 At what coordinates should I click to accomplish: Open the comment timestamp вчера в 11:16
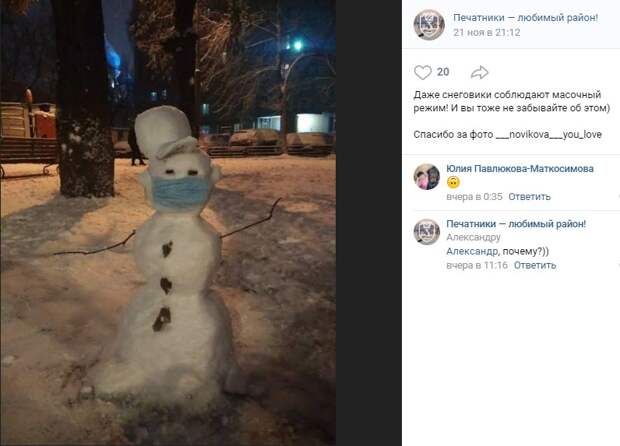click(477, 265)
